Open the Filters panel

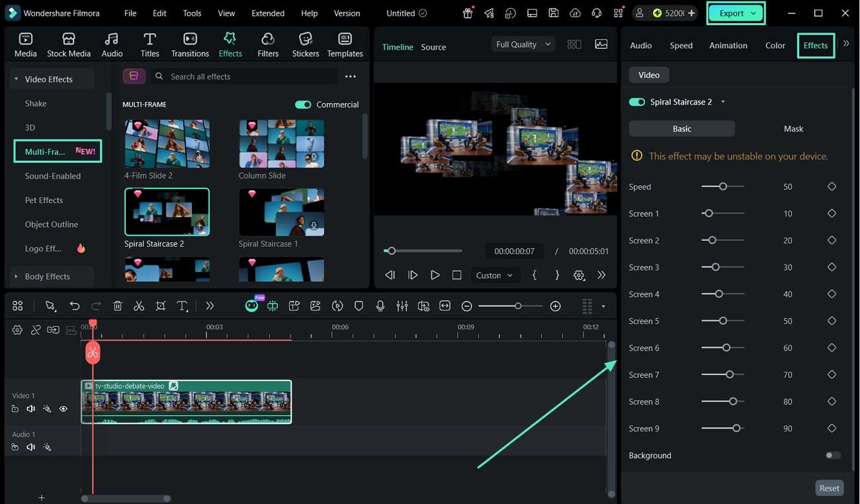click(x=268, y=45)
